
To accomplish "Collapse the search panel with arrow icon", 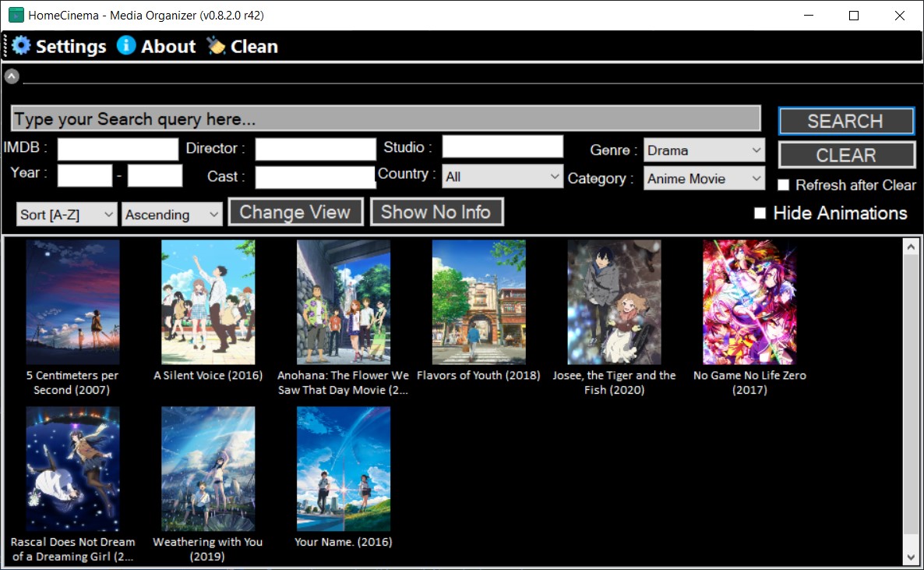I will tap(12, 76).
